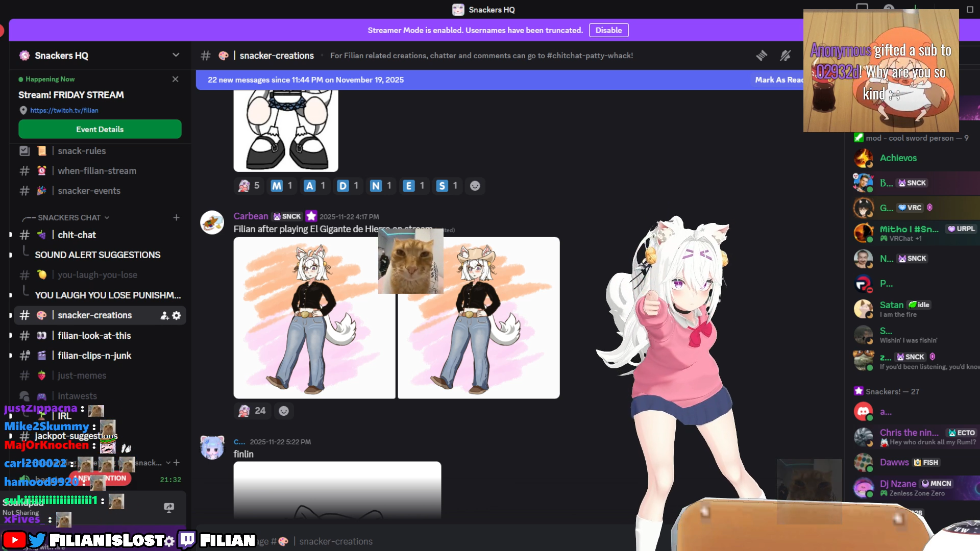Add reaction below the MADNES letter reactions
This screenshot has width=980, height=551.
click(475, 186)
